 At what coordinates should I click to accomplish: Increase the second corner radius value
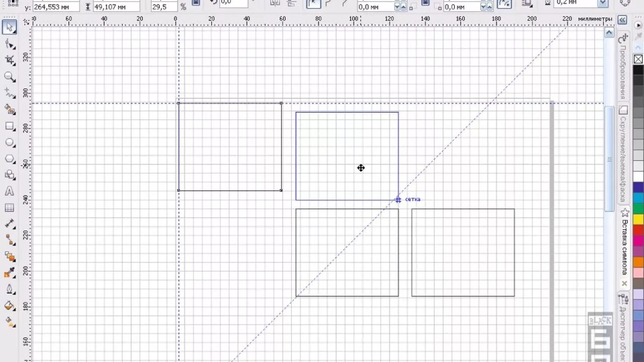(x=490, y=7)
